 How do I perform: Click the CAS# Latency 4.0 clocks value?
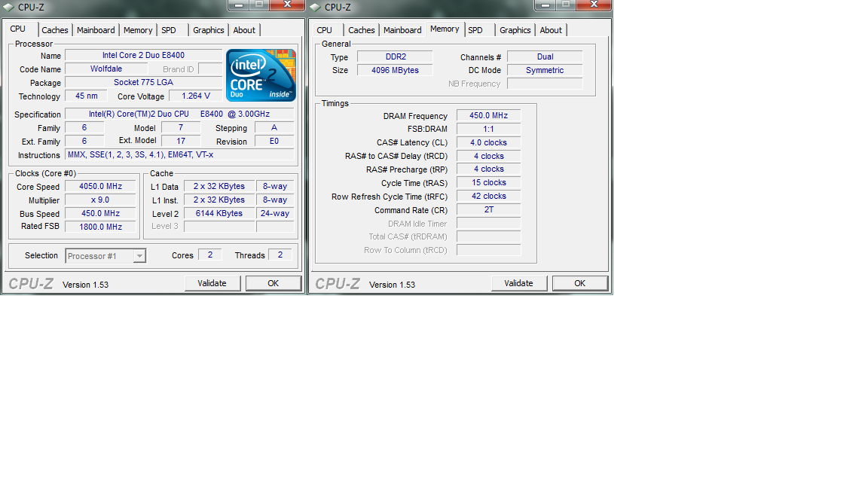click(489, 143)
